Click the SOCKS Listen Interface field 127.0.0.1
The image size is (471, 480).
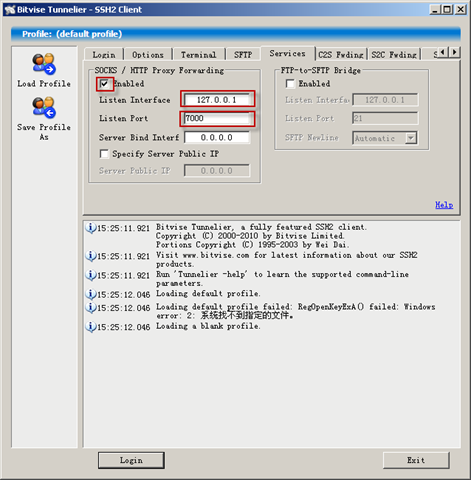(217, 100)
